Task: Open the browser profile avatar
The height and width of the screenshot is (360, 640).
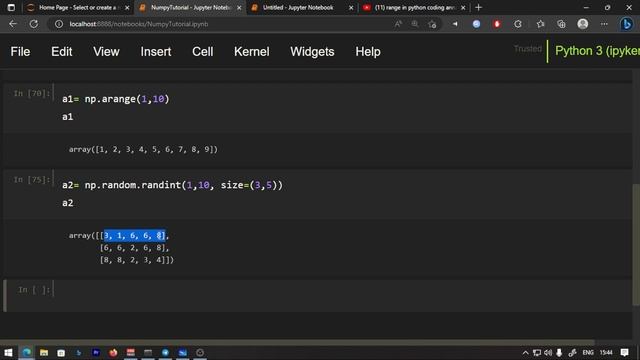Action: 582,24
